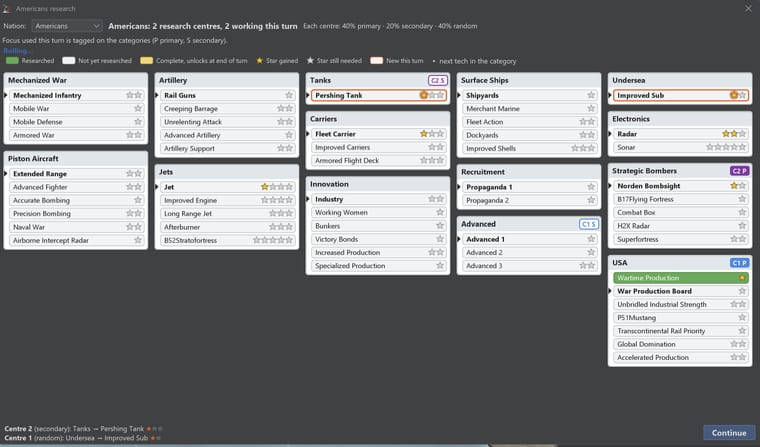Click the star on Shipyards
Image resolution: width=760 pixels, height=447 pixels.
[591, 96]
